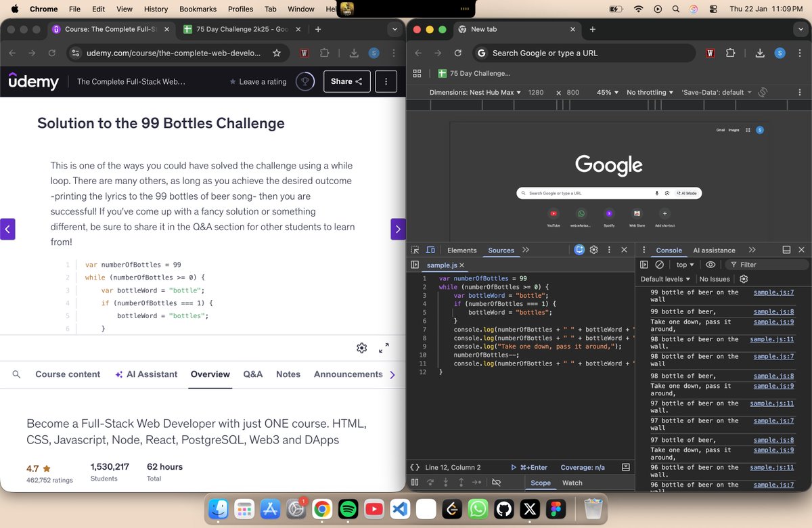The image size is (812, 528).
Task: Go to next lecture with purple arrow
Action: pyautogui.click(x=398, y=229)
